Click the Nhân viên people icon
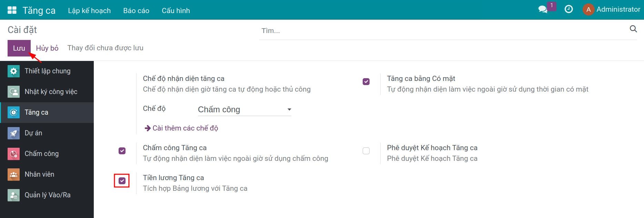644x218 pixels. click(13, 175)
